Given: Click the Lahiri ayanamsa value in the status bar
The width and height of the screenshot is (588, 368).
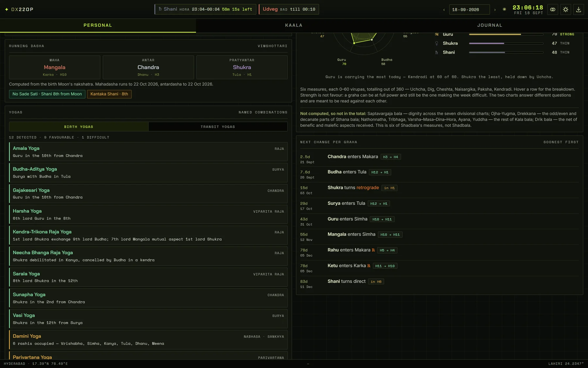Looking at the screenshot, I should tap(566, 364).
